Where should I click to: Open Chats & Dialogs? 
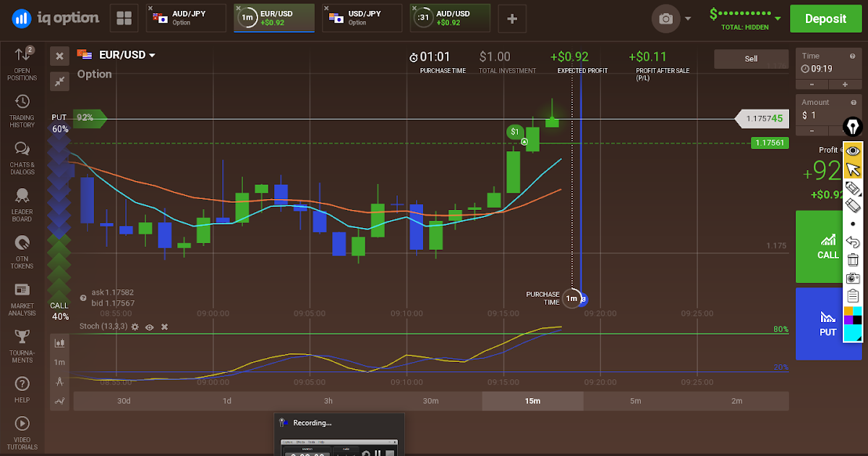coord(22,158)
